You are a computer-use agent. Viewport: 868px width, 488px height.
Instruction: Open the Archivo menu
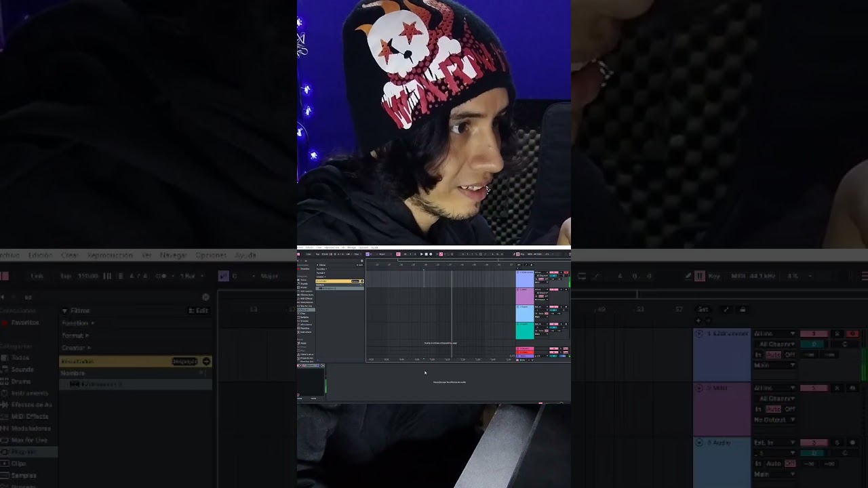click(300, 247)
